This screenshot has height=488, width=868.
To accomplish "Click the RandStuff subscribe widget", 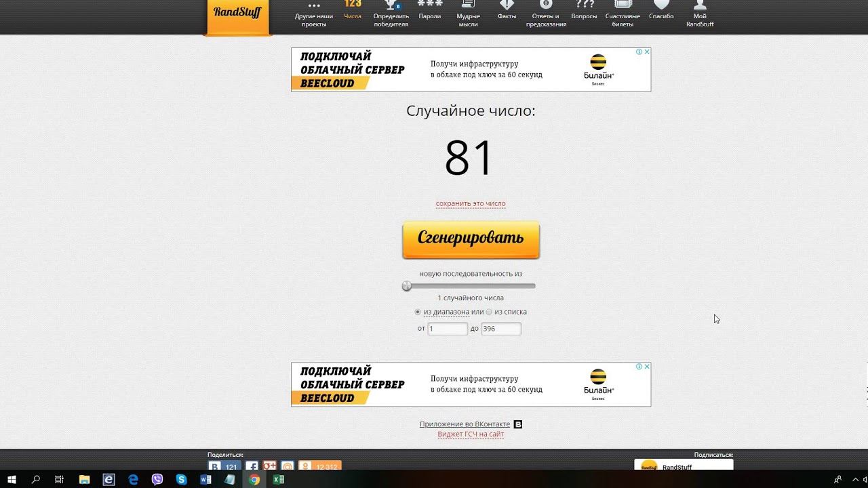I will (684, 465).
